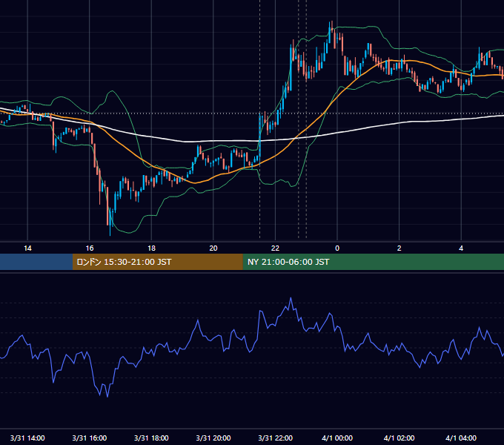The height and width of the screenshot is (445, 504).
Task: Click the 3/31 18:00 time label
Action: click(151, 438)
